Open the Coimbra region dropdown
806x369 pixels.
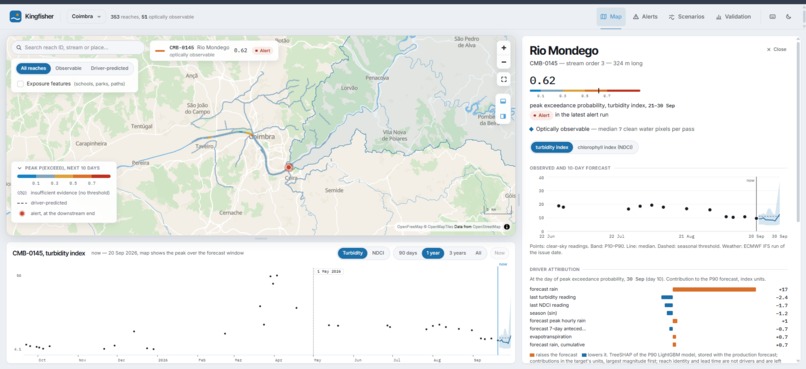pyautogui.click(x=86, y=16)
